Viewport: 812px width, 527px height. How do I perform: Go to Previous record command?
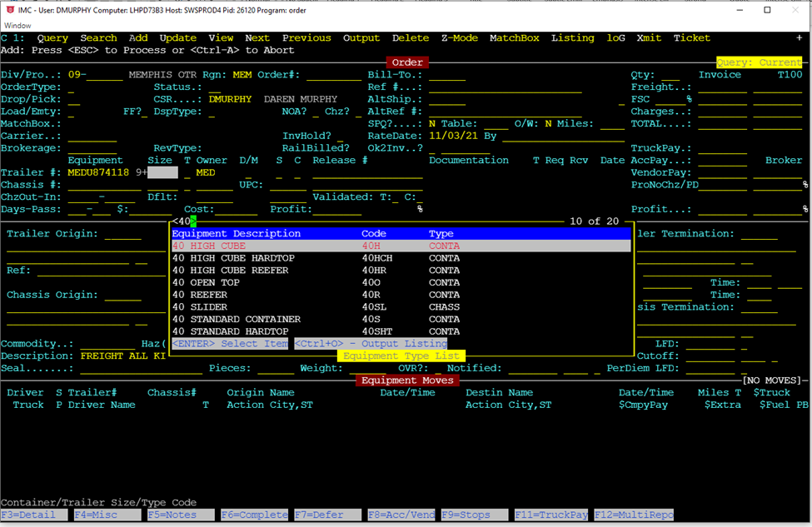click(306, 37)
